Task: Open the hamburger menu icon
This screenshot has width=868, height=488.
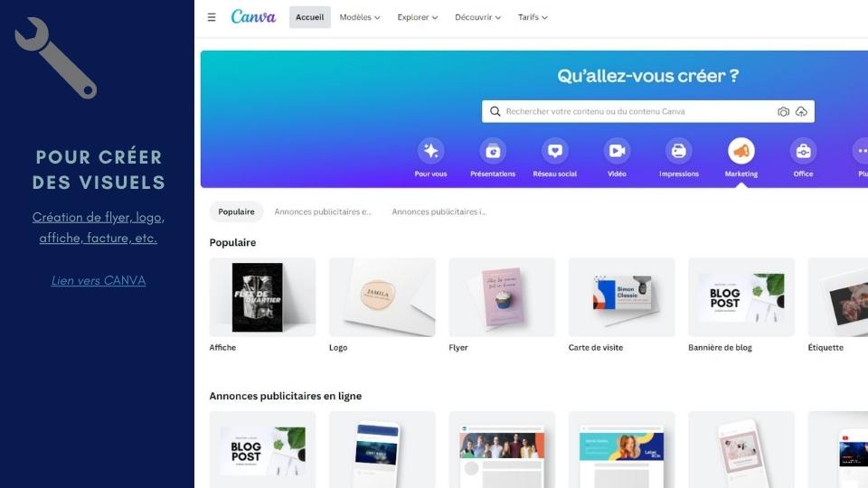Action: pyautogui.click(x=212, y=17)
